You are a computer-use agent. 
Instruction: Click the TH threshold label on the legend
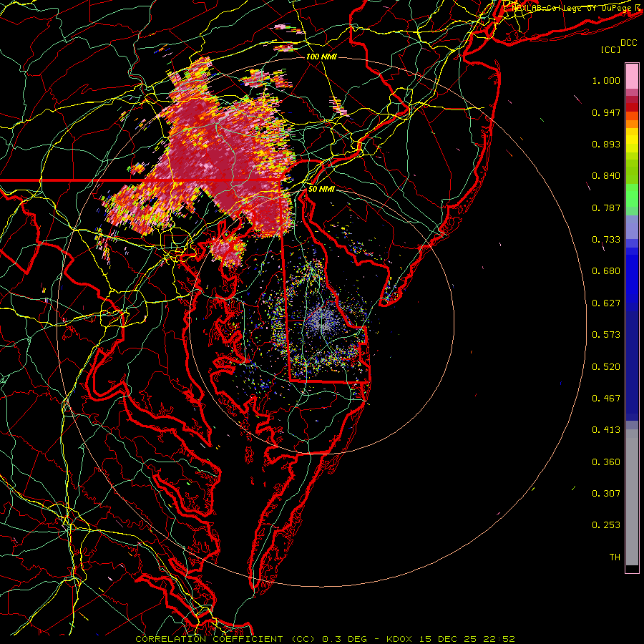(615, 557)
